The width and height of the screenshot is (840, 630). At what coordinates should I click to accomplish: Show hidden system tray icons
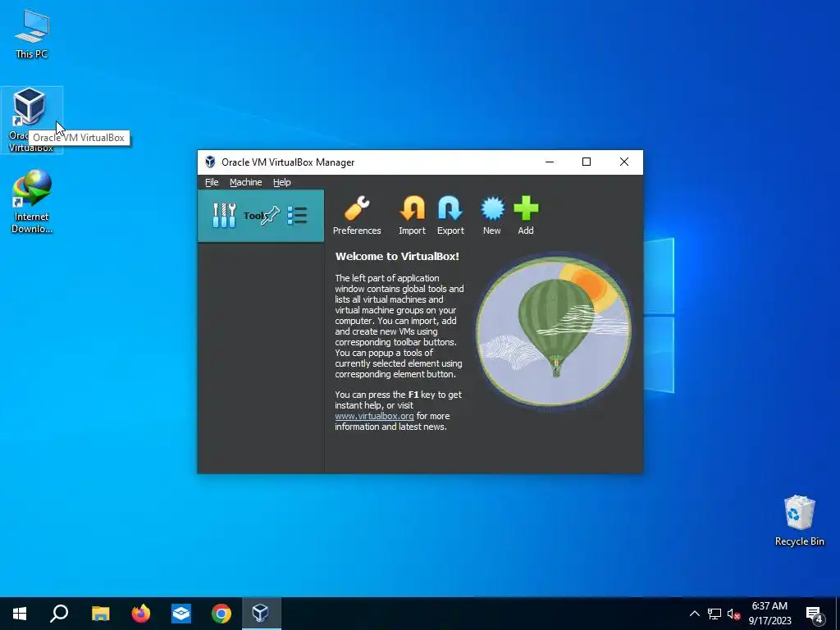tap(694, 614)
